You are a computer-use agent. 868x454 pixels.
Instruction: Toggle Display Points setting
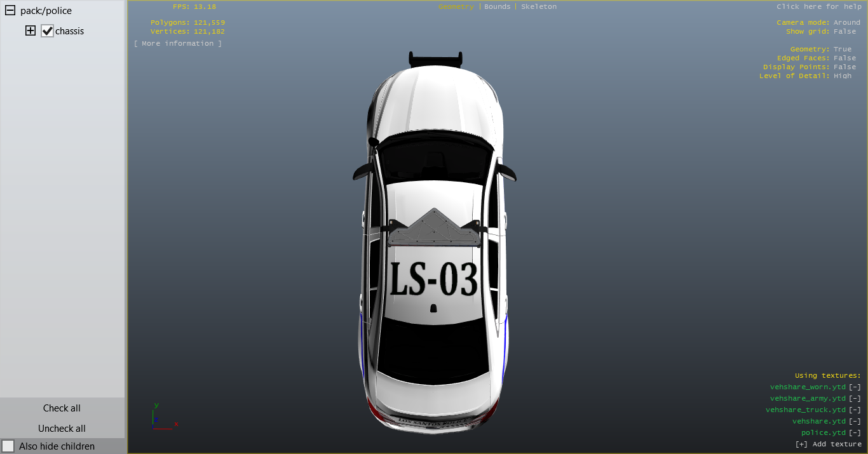[844, 67]
